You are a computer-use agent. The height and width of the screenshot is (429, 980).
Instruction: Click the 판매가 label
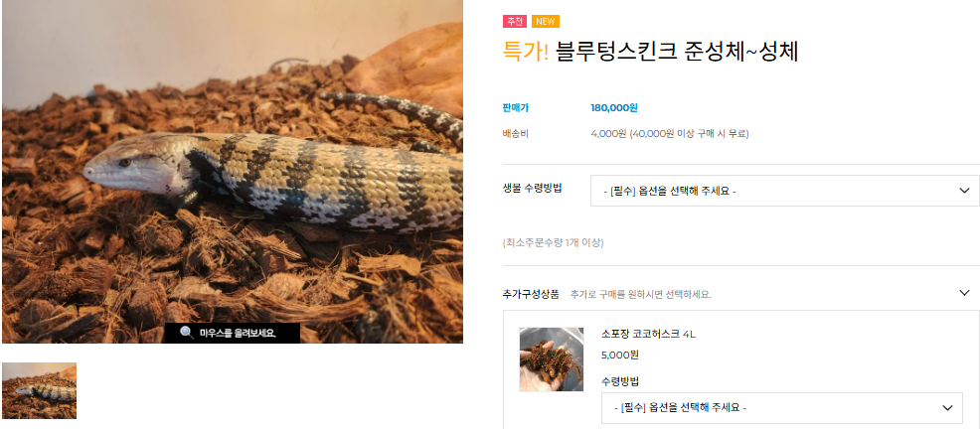coord(515,108)
